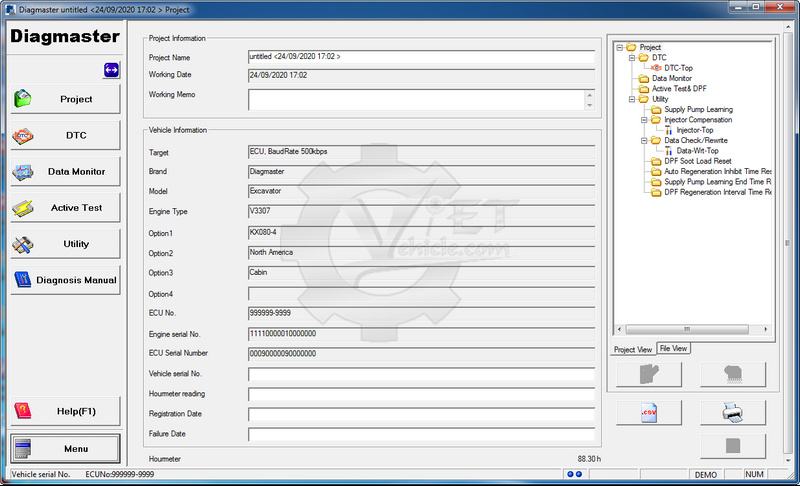This screenshot has width=800, height=486.
Task: Click into the Vehicle serial No. field
Action: click(x=421, y=374)
